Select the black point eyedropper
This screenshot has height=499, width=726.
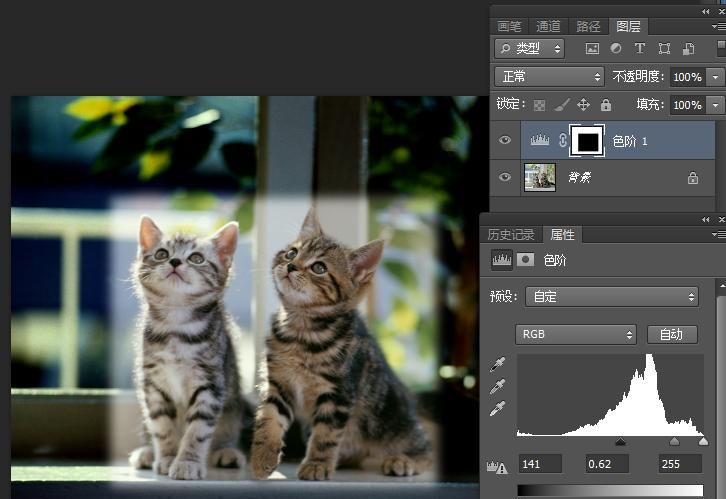(x=497, y=365)
